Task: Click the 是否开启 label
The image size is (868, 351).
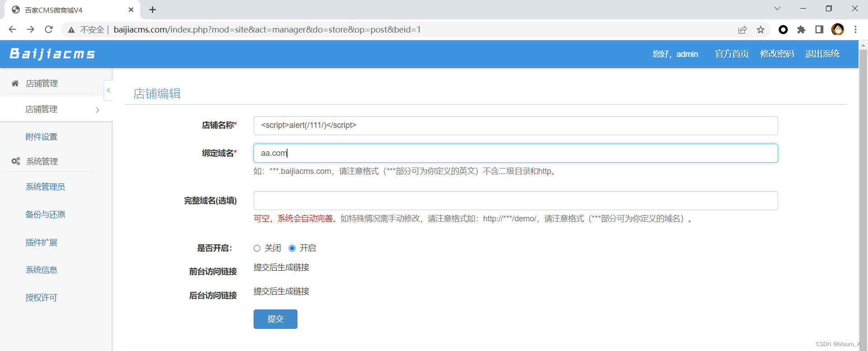Action: coord(215,248)
